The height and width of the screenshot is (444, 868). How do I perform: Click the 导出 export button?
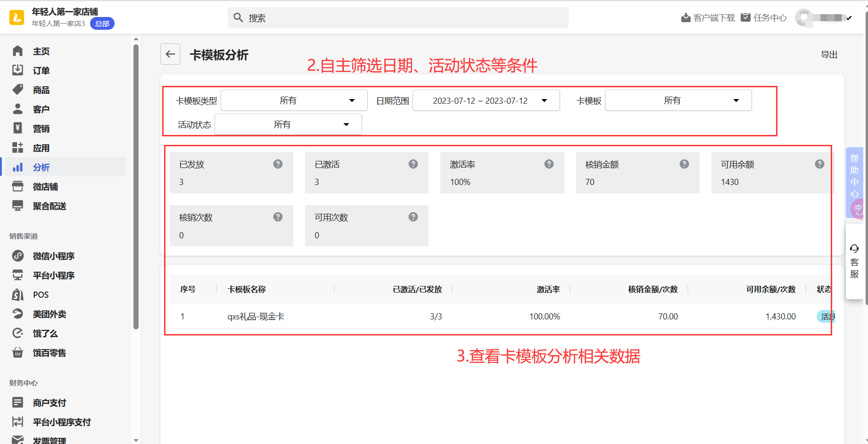[829, 55]
